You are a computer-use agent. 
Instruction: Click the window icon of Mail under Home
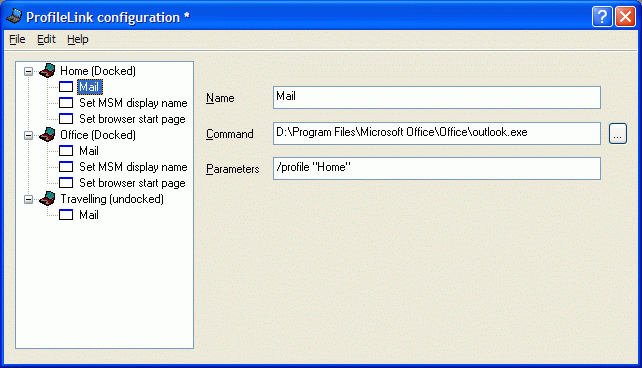pos(66,87)
